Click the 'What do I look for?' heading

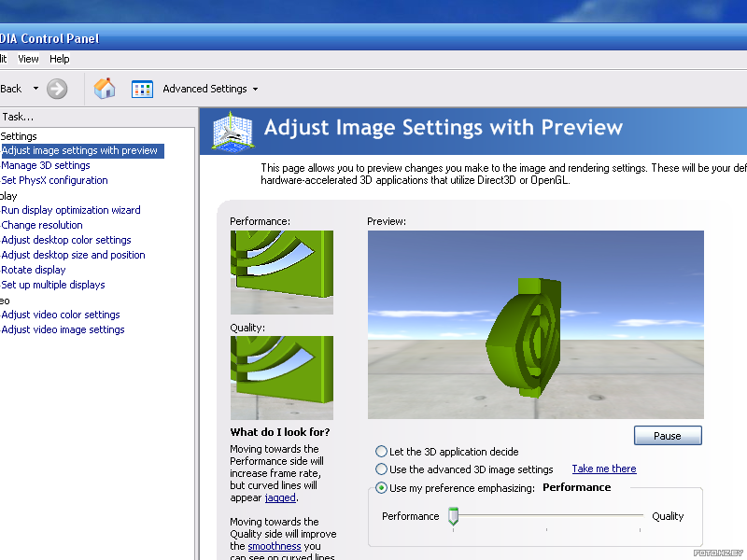click(280, 432)
